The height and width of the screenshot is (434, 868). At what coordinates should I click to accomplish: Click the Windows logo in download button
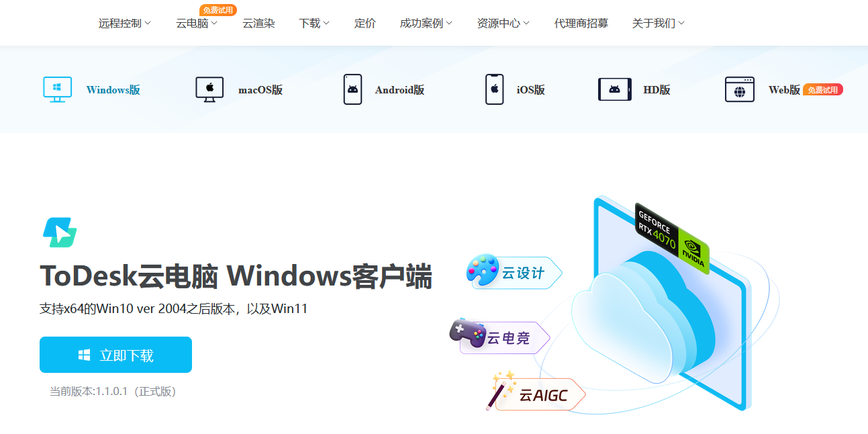click(85, 355)
